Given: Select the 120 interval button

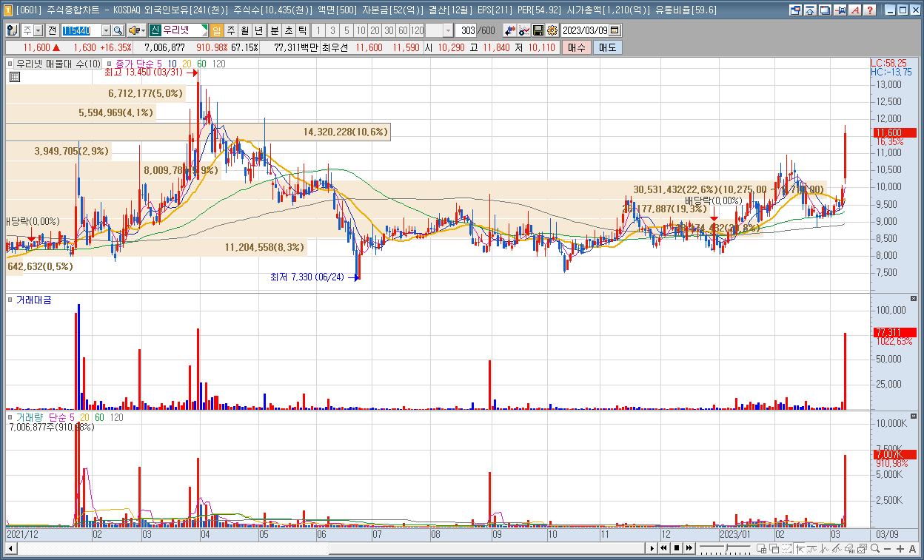Looking at the screenshot, I should [417, 30].
